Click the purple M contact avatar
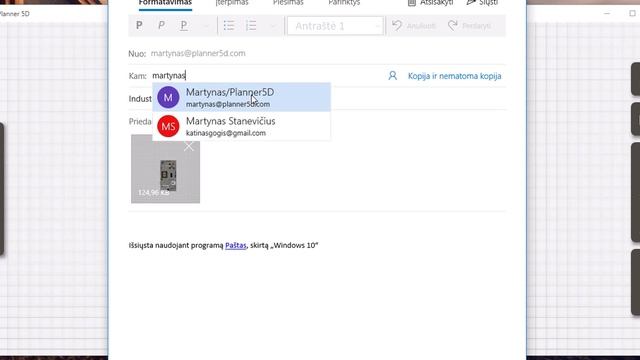The width and height of the screenshot is (640, 360). click(x=168, y=97)
